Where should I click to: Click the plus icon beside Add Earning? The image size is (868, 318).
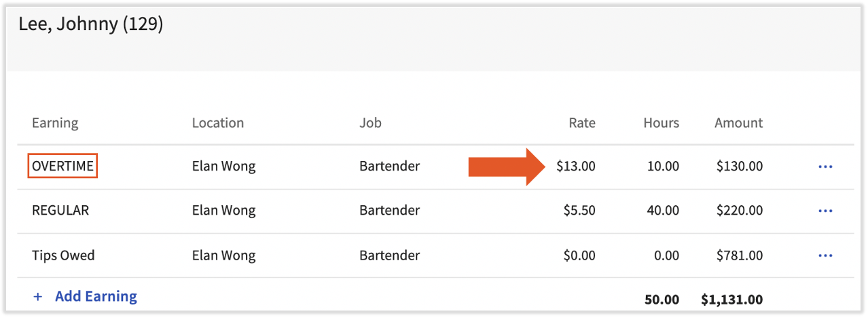38,297
